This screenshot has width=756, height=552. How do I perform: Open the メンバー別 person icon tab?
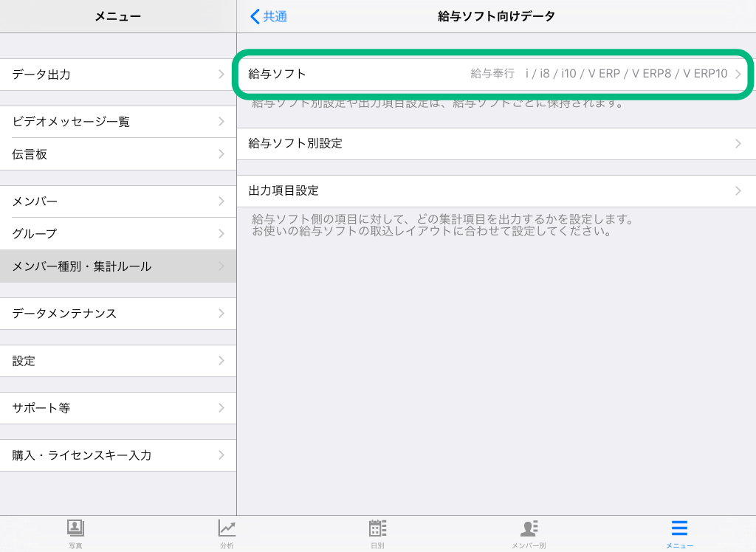point(529,528)
